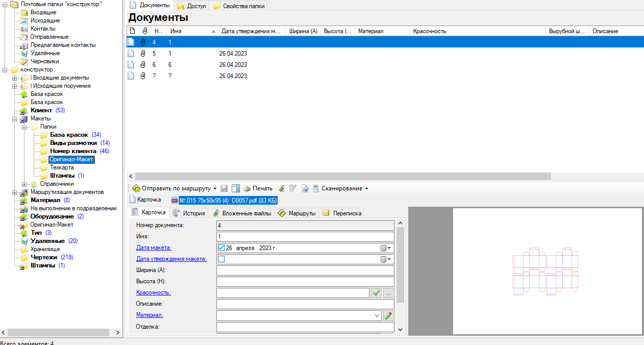Click the Описание input field
The width and height of the screenshot is (644, 345).
(305, 304)
